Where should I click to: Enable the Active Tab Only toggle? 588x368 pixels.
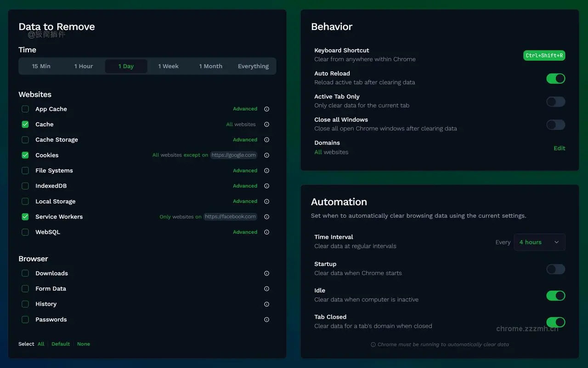click(x=555, y=102)
